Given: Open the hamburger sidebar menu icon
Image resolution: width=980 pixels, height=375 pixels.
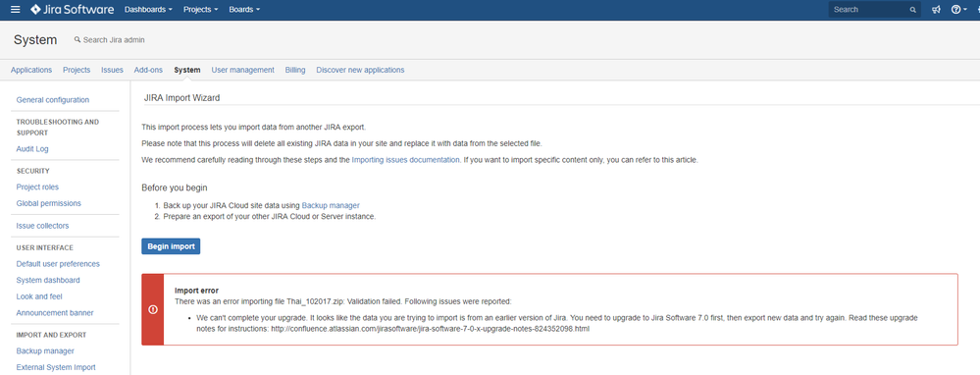Looking at the screenshot, I should click(15, 10).
